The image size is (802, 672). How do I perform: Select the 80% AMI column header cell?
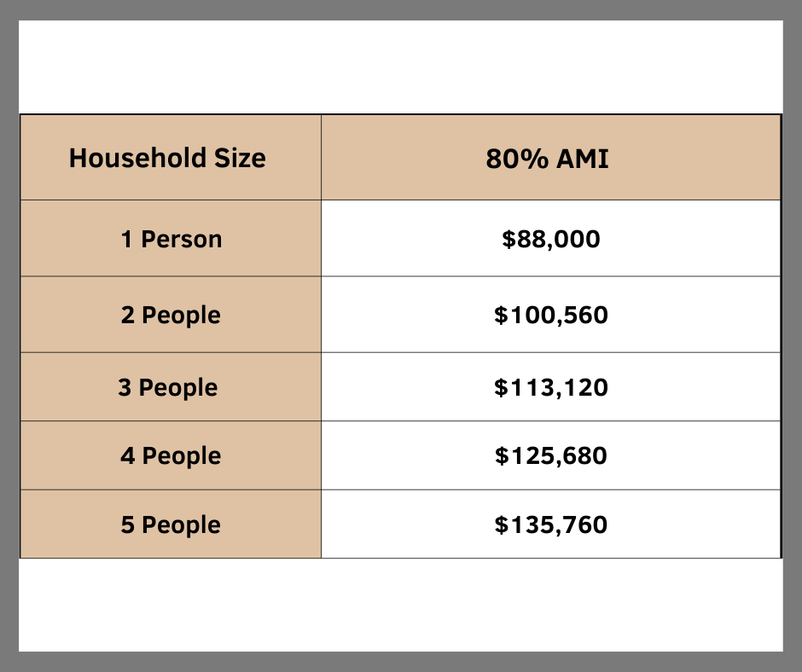point(550,159)
